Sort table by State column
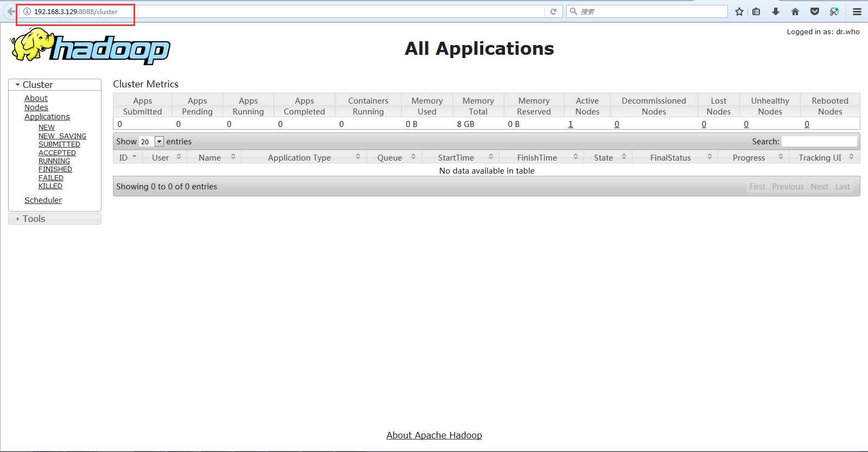 (608, 157)
